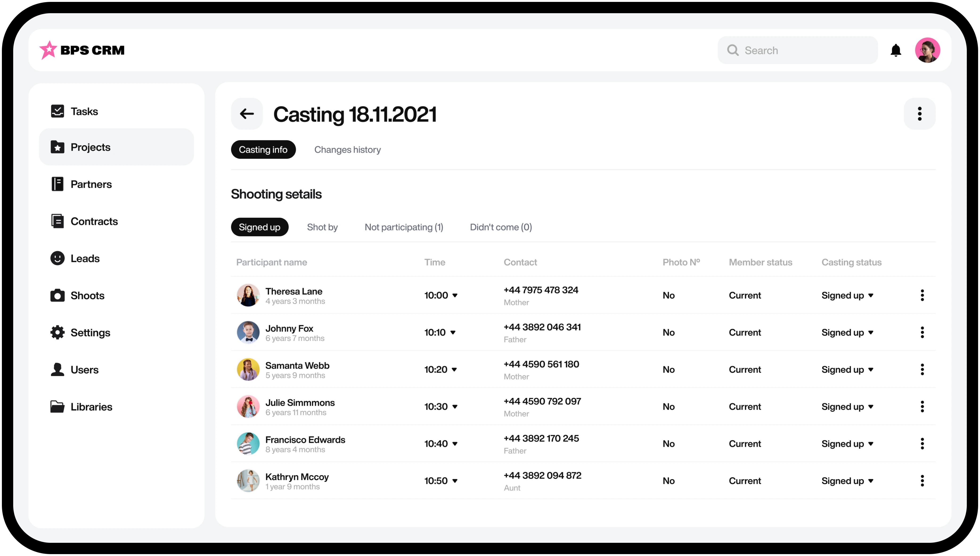Click phone number +44 3892 094 872
Screen dimensions: 980x556
(x=542, y=475)
